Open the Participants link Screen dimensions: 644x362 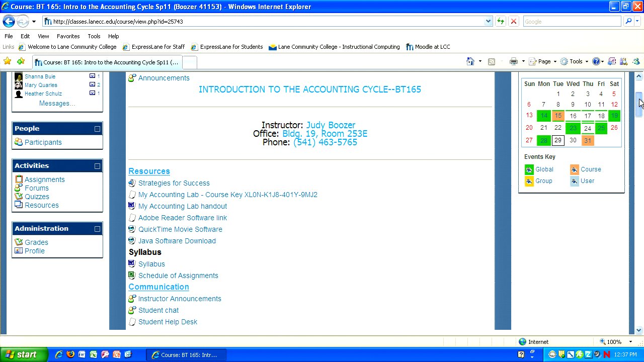coord(43,142)
